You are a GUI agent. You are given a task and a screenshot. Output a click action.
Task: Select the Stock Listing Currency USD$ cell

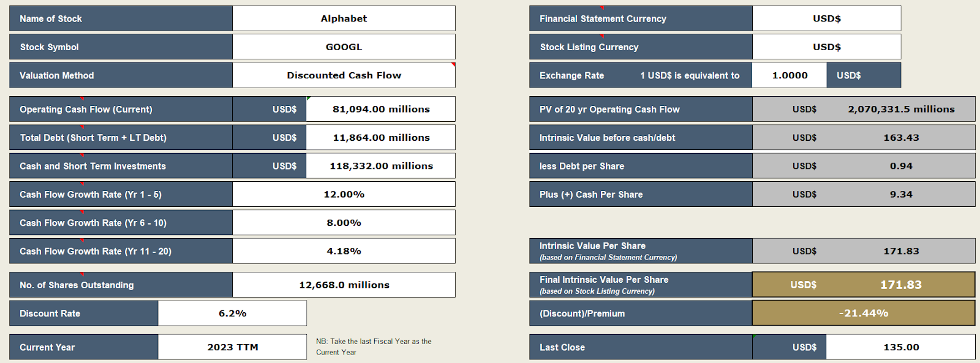(826, 47)
